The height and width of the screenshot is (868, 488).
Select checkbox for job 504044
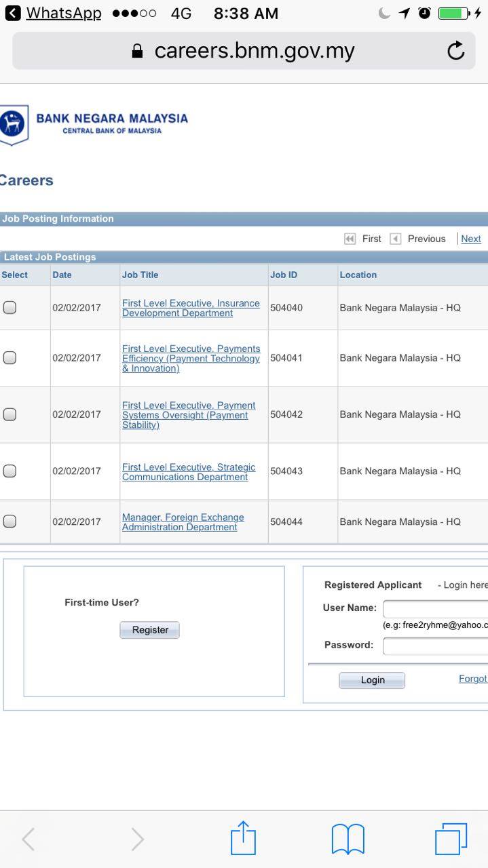pos(10,521)
